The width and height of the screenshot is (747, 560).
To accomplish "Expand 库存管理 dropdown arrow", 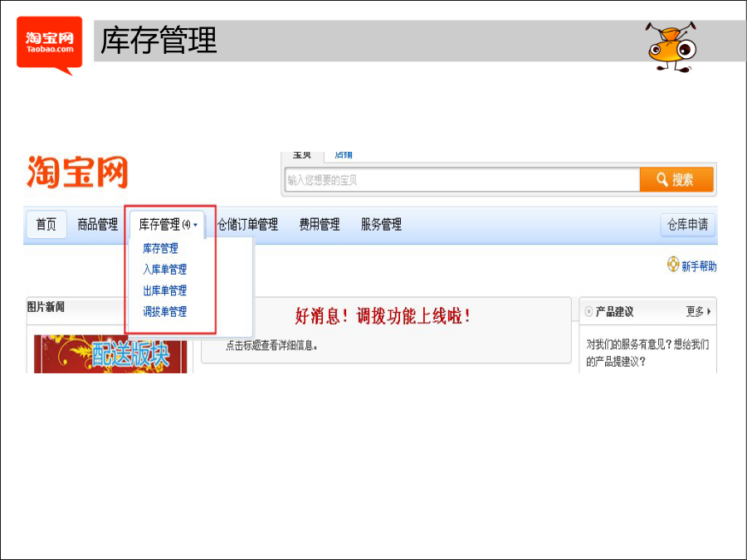I will [195, 225].
